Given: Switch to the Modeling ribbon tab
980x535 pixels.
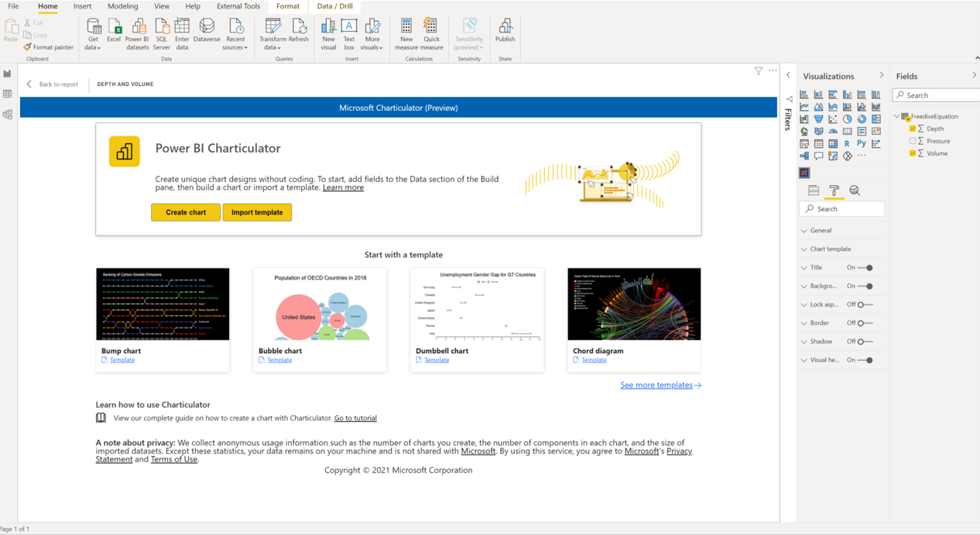Looking at the screenshot, I should (122, 6).
